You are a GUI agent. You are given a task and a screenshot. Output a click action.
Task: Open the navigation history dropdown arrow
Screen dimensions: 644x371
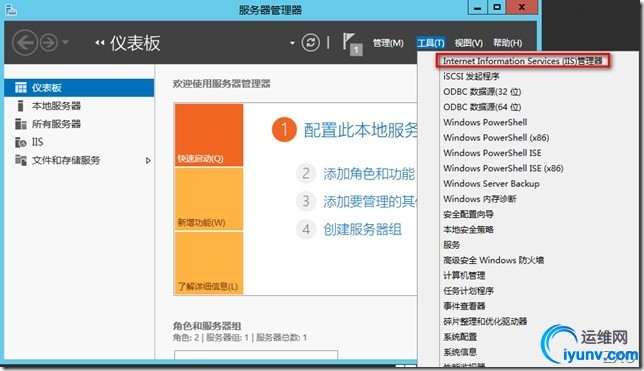tap(65, 42)
